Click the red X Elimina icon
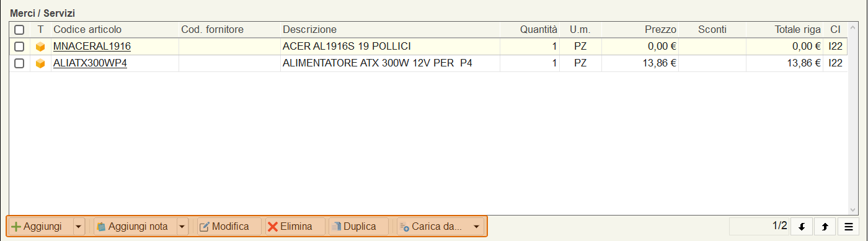868x241 pixels. click(x=272, y=227)
